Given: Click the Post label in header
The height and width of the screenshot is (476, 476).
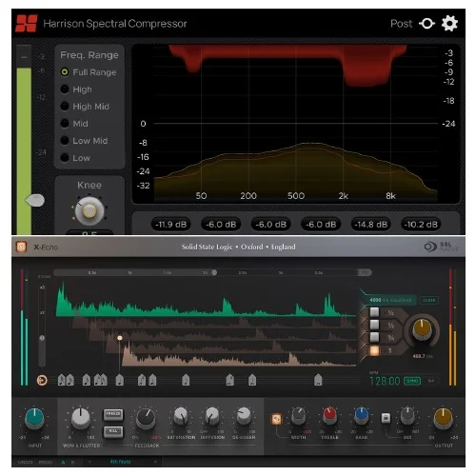Looking at the screenshot, I should pos(401,24).
